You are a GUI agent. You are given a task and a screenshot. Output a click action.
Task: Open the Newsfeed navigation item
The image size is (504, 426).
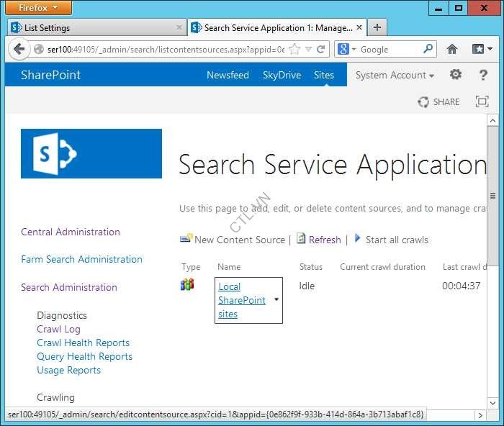point(228,75)
